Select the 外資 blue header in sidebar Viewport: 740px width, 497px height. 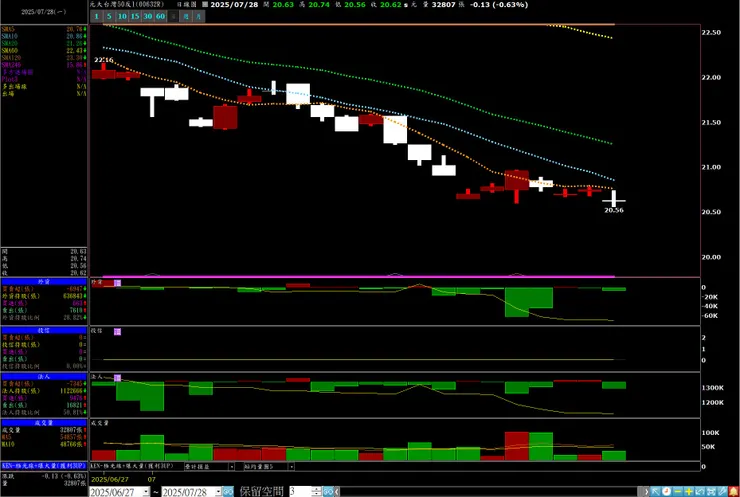click(x=44, y=281)
